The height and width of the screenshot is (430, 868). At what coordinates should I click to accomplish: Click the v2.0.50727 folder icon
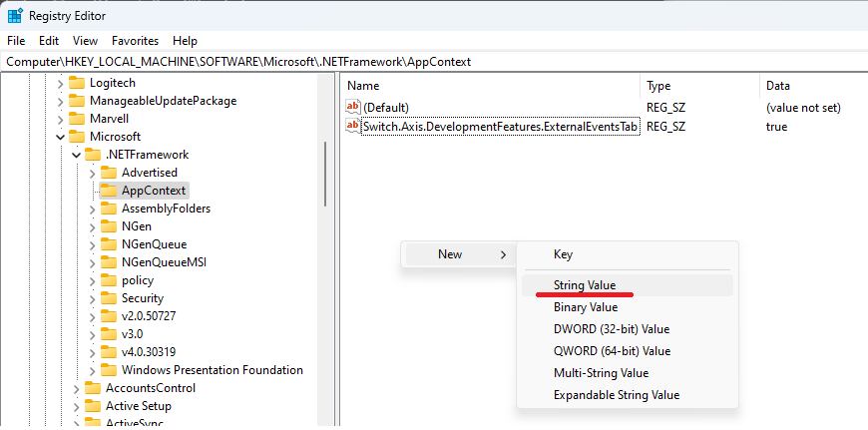click(x=109, y=316)
